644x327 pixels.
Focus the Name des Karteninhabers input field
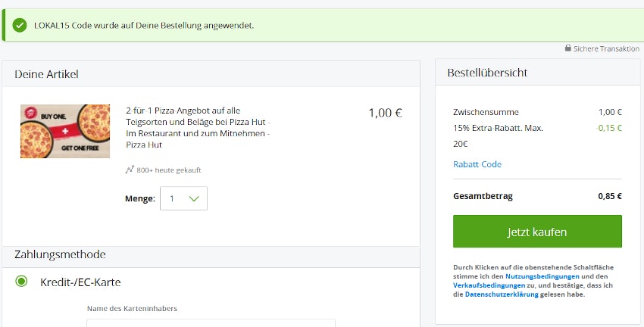tap(211, 323)
